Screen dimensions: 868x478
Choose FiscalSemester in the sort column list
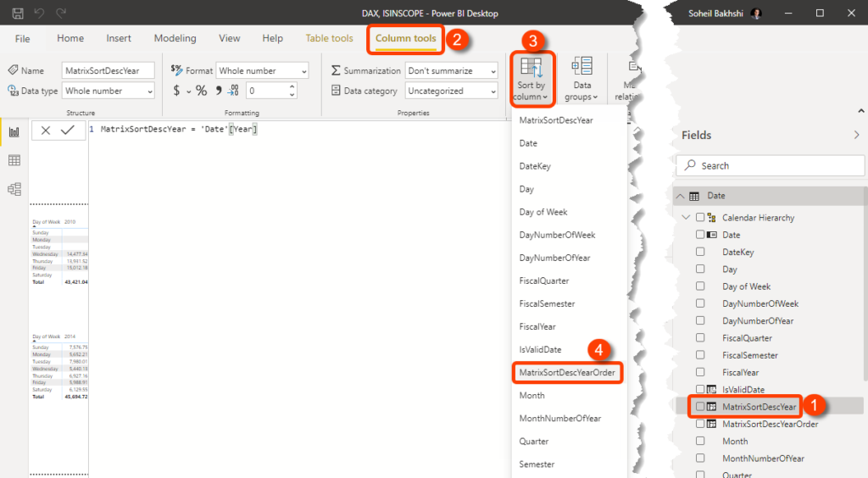[547, 303]
